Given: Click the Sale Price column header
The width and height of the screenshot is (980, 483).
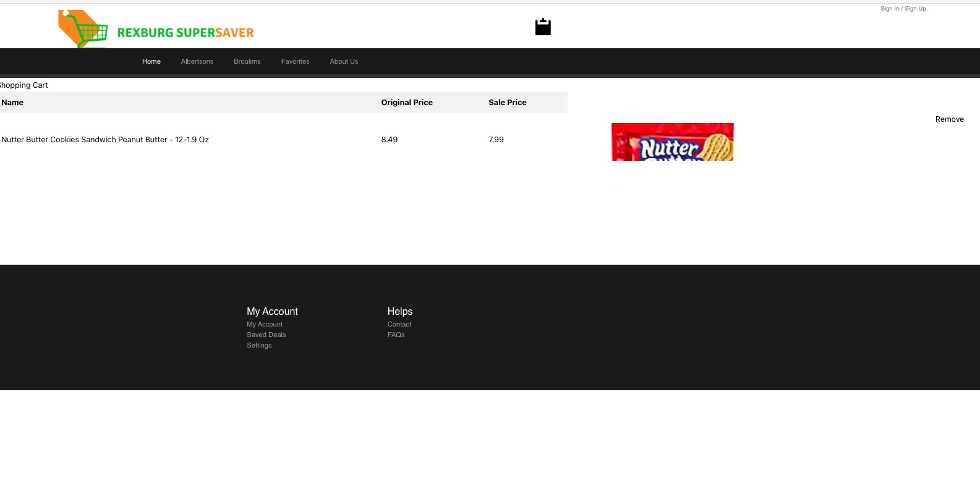Looking at the screenshot, I should coord(508,103).
